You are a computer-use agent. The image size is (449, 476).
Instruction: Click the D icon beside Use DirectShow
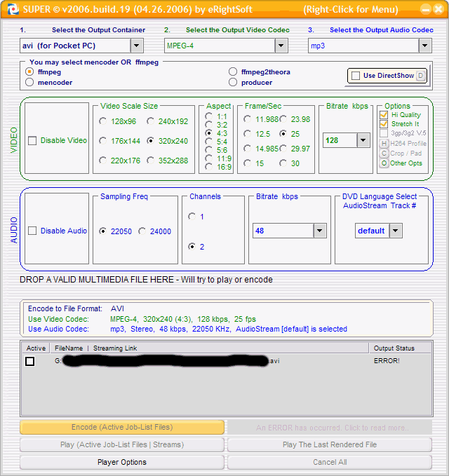420,76
